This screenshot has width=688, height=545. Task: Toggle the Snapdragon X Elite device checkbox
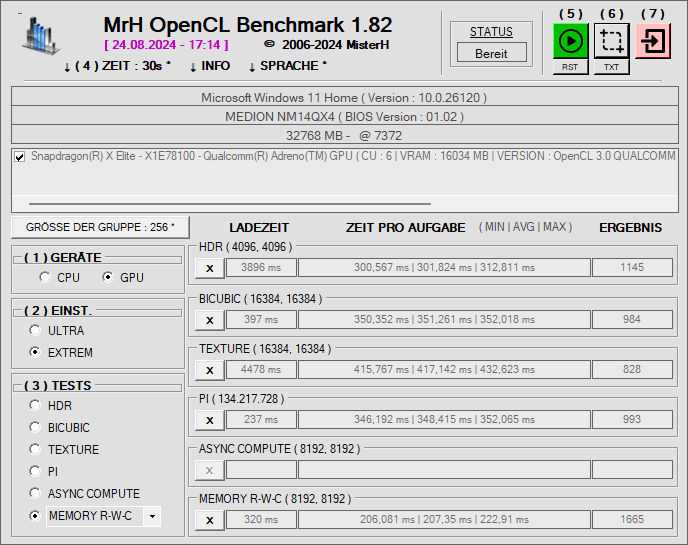coord(20,157)
